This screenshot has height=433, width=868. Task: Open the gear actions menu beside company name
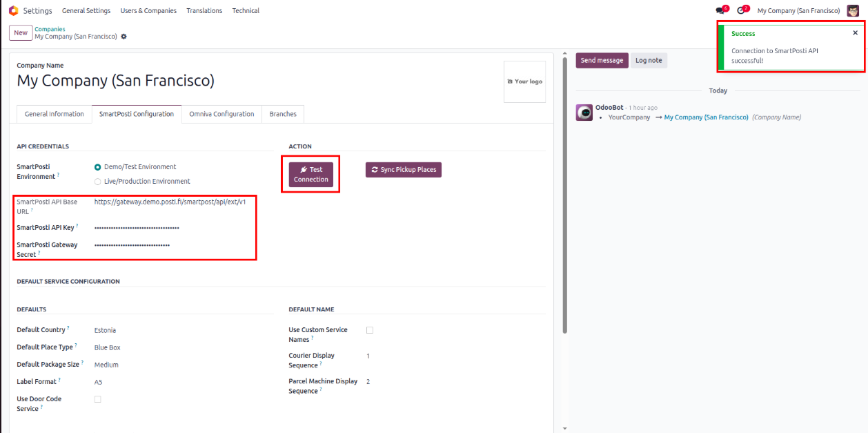pos(124,37)
